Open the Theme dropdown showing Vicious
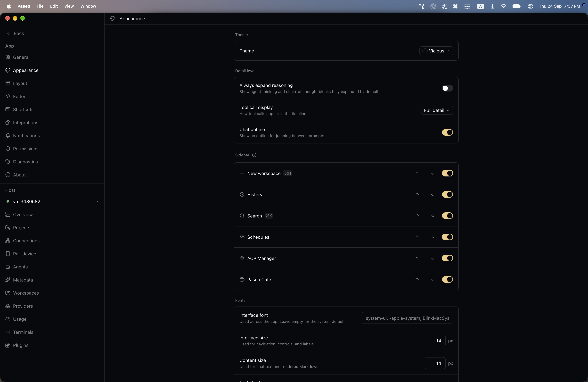588x382 pixels. [x=436, y=51]
